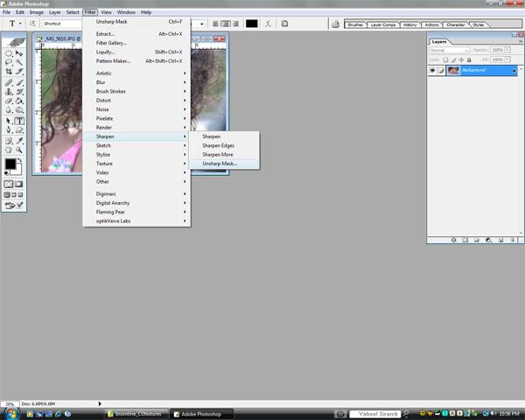525x420 pixels.
Task: Toggle Lock image pixels brush icon
Action: coord(453,59)
